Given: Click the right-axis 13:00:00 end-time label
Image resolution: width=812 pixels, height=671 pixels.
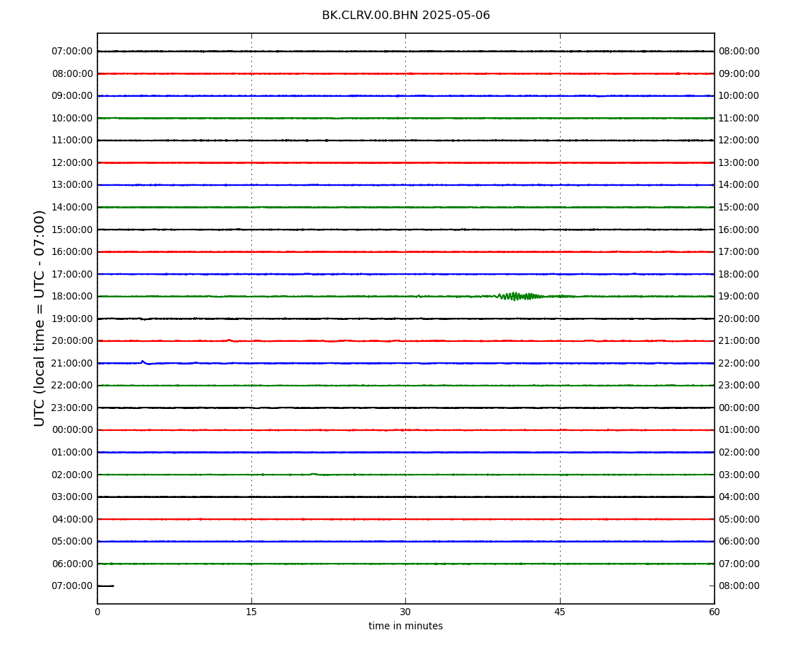Looking at the screenshot, I should [739, 162].
